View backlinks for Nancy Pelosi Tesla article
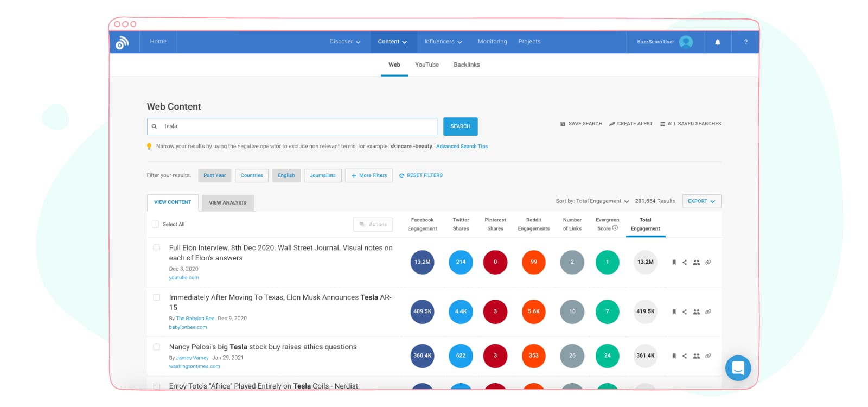 (x=708, y=356)
